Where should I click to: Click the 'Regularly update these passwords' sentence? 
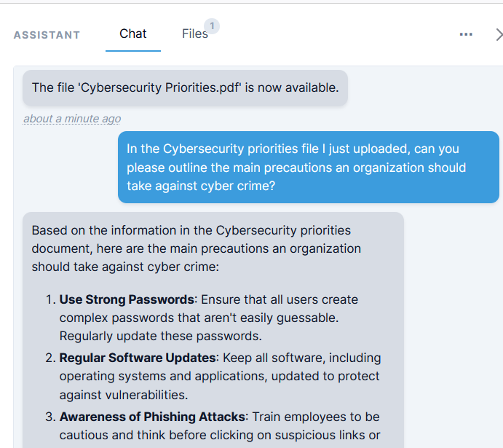coord(160,336)
